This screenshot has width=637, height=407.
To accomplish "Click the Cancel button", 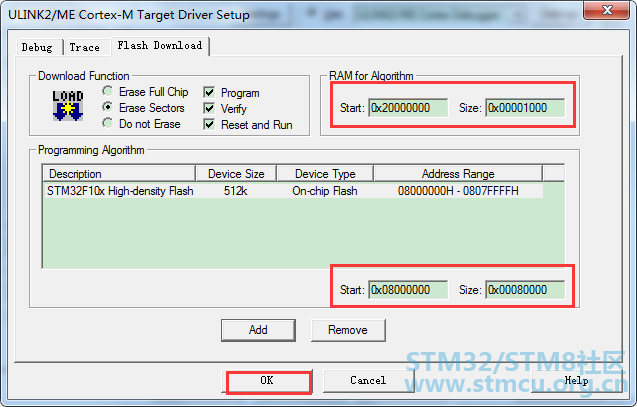I will tap(368, 381).
